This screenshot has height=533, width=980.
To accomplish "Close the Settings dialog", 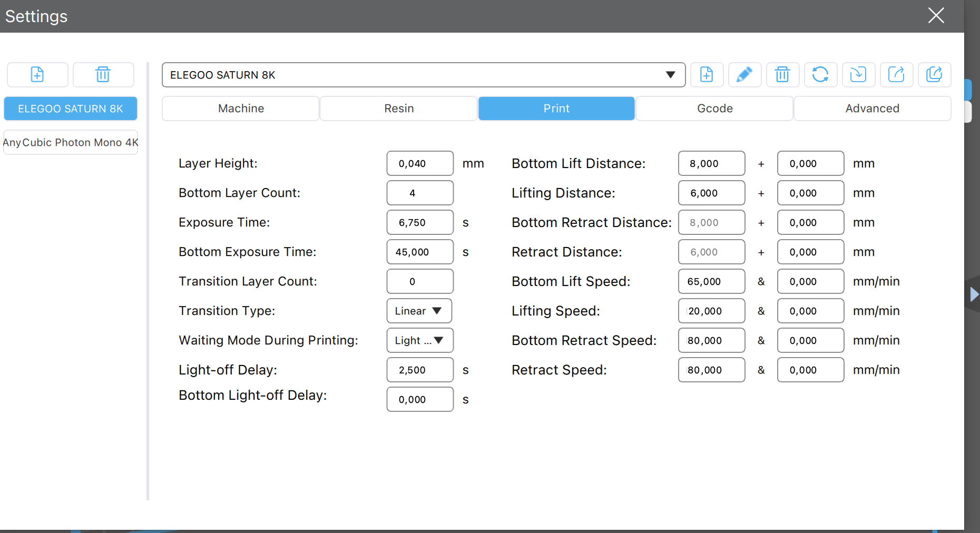I will pyautogui.click(x=936, y=15).
